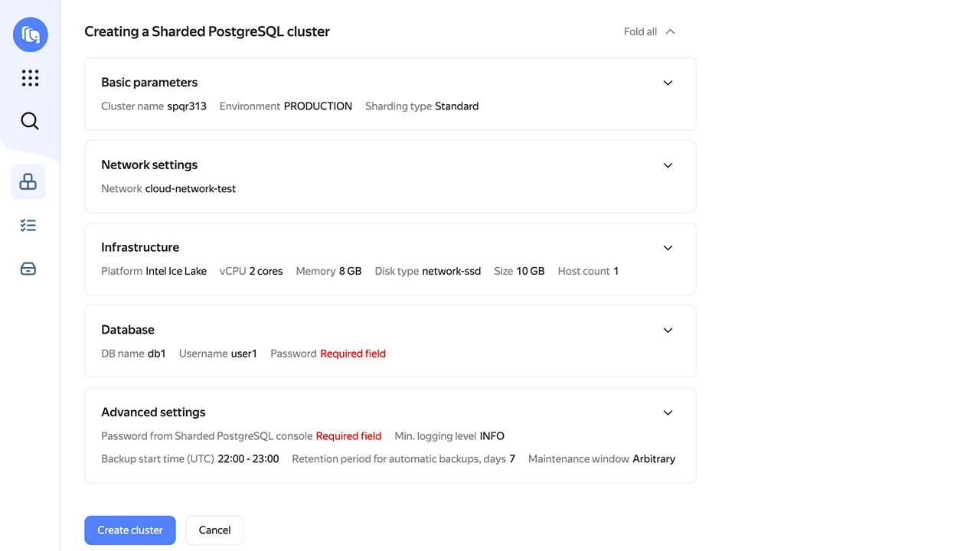Click the Sharded PostgreSQL console Required field warning
980x551 pixels.
tap(348, 435)
